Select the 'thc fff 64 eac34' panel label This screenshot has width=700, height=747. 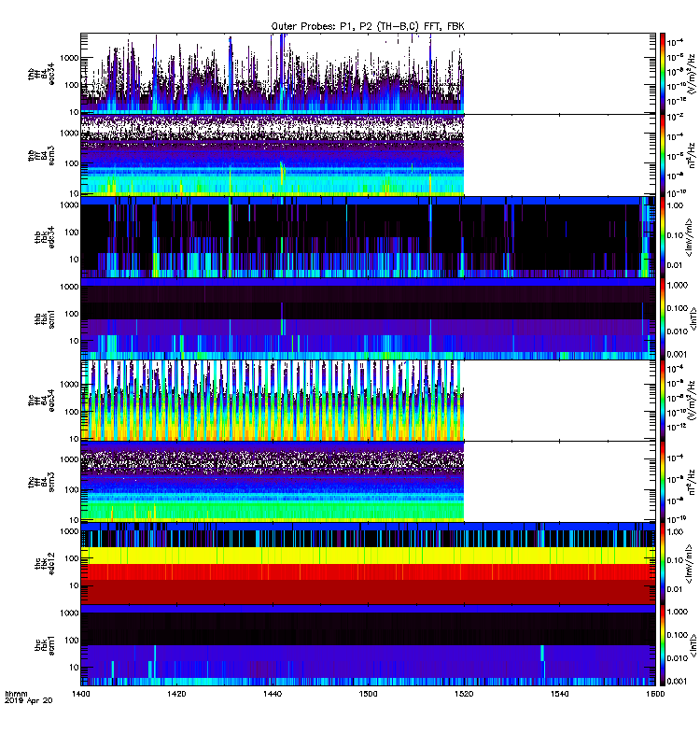point(41,401)
